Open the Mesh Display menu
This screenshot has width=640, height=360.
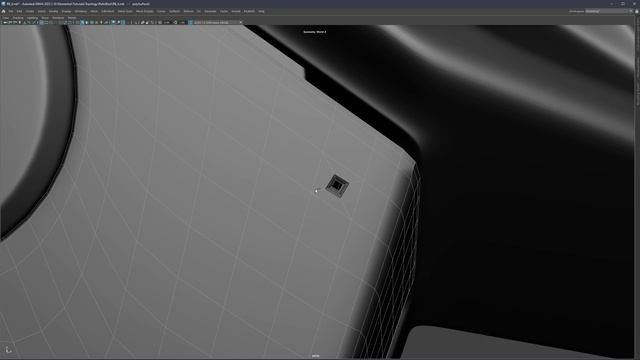[144, 11]
